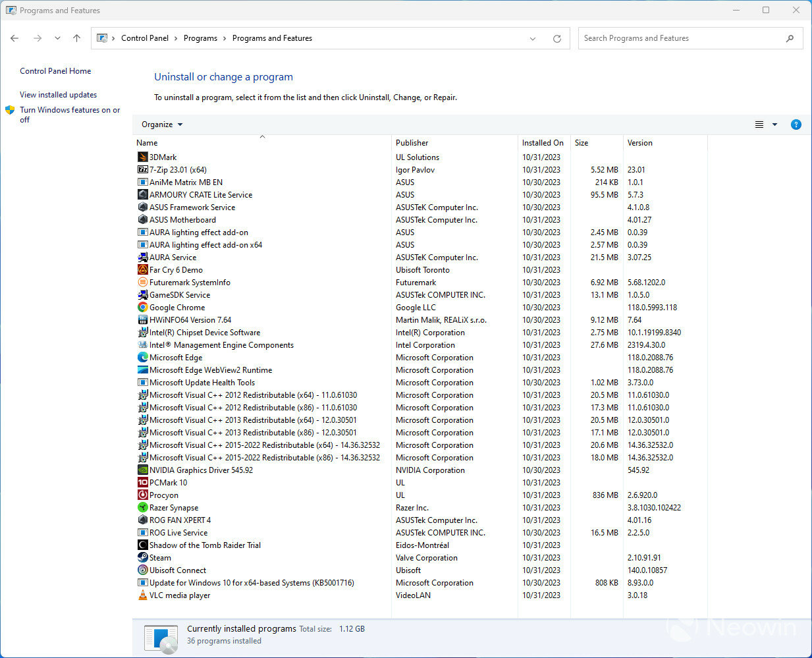Image resolution: width=812 pixels, height=658 pixels.
Task: Sort list by Name column header
Action: [x=262, y=142]
